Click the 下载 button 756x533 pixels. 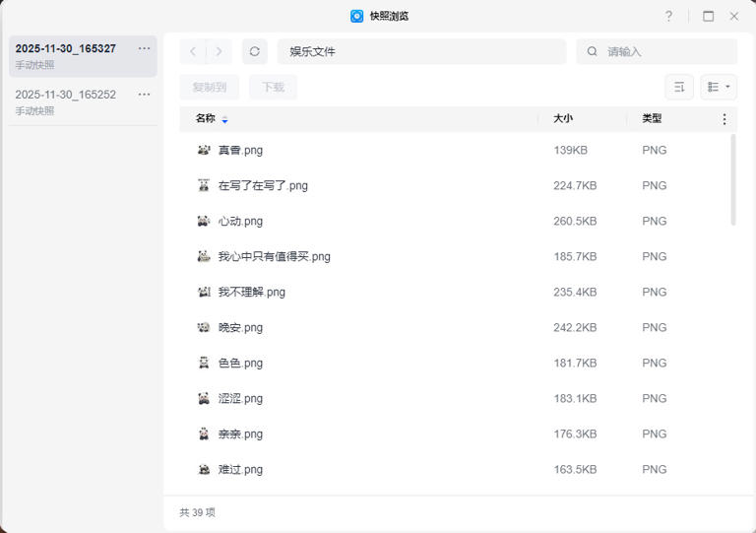tap(273, 87)
